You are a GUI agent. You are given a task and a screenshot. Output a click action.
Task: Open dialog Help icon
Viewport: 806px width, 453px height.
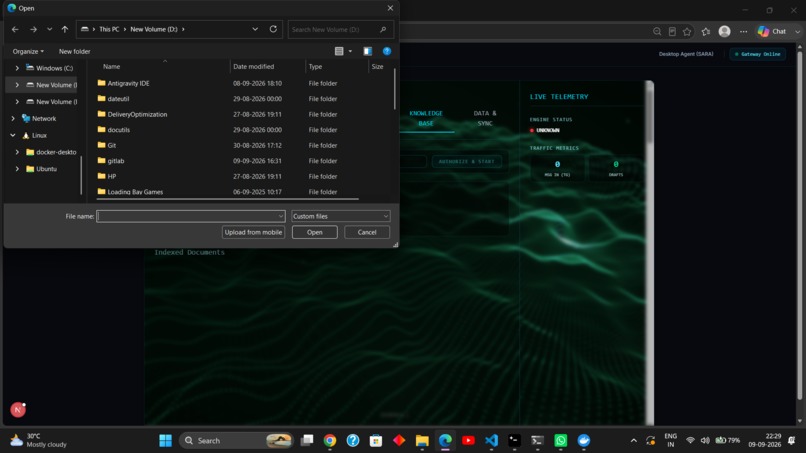pyautogui.click(x=387, y=51)
